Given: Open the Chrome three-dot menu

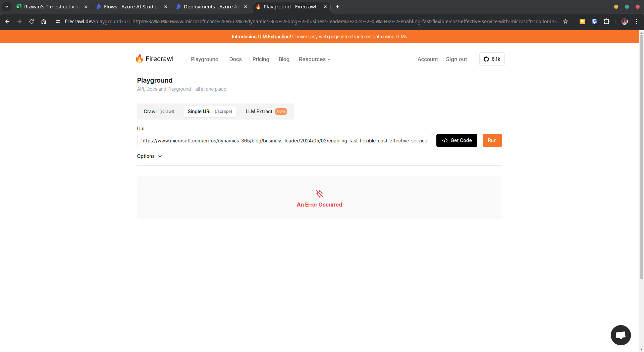Looking at the screenshot, I should [637, 21].
